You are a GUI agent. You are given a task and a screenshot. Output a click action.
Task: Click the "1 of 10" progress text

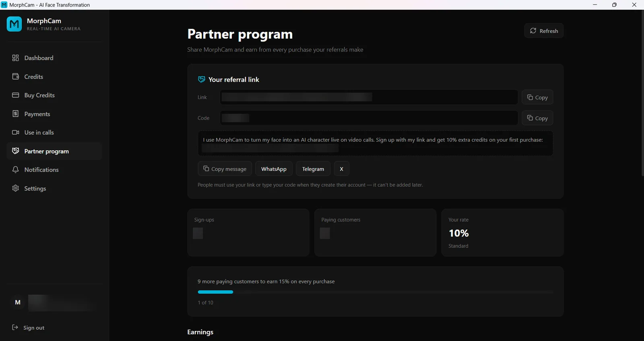tap(206, 302)
